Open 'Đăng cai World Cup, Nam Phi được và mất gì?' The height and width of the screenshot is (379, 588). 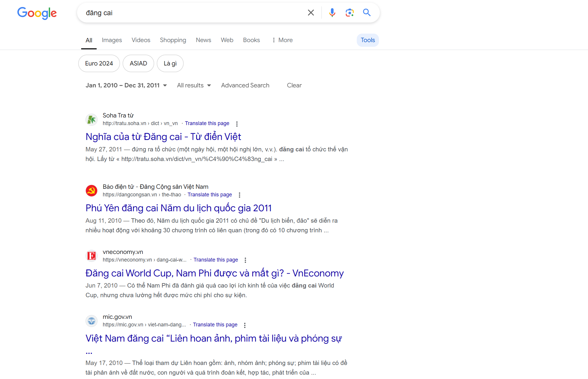coord(215,273)
